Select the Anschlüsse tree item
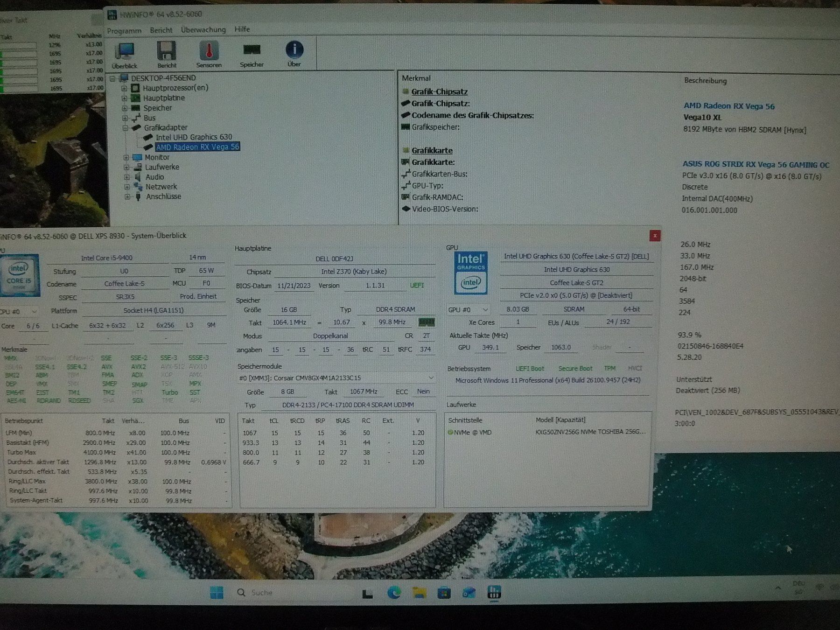Screen dimensions: 840x630 coord(163,196)
